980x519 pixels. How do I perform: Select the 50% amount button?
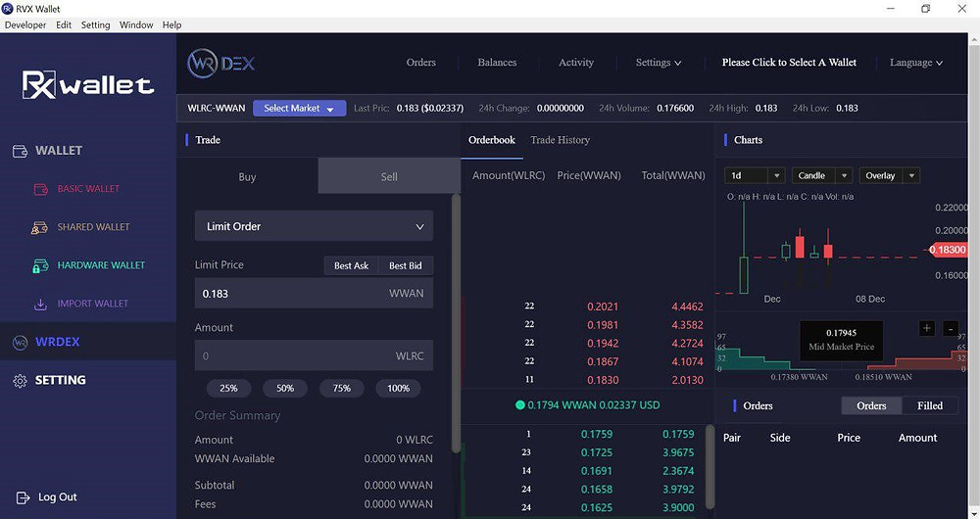tap(285, 388)
